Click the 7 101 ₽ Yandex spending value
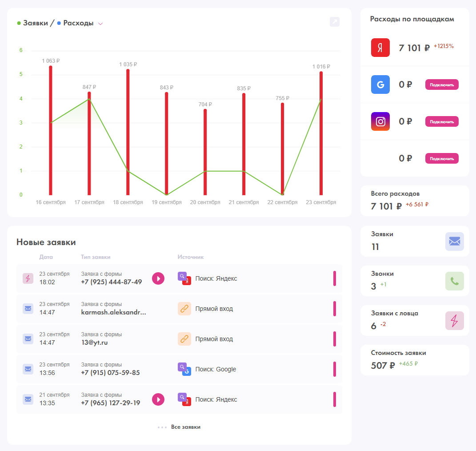This screenshot has height=451, width=476. pos(414,48)
